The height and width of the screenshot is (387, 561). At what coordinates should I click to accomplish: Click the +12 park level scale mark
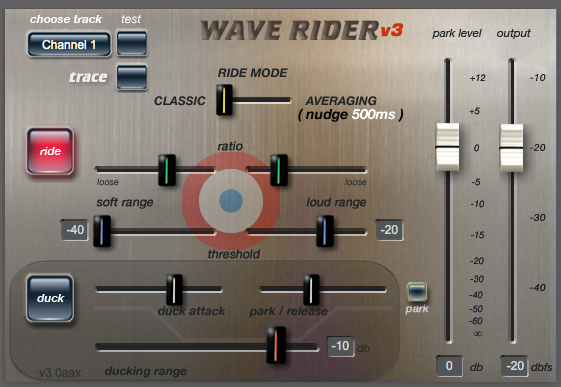coord(478,78)
